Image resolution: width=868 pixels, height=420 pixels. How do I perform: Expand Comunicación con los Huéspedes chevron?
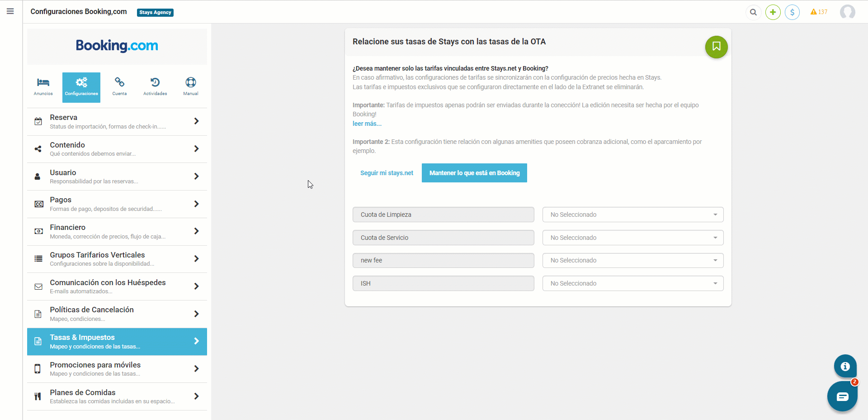point(196,286)
